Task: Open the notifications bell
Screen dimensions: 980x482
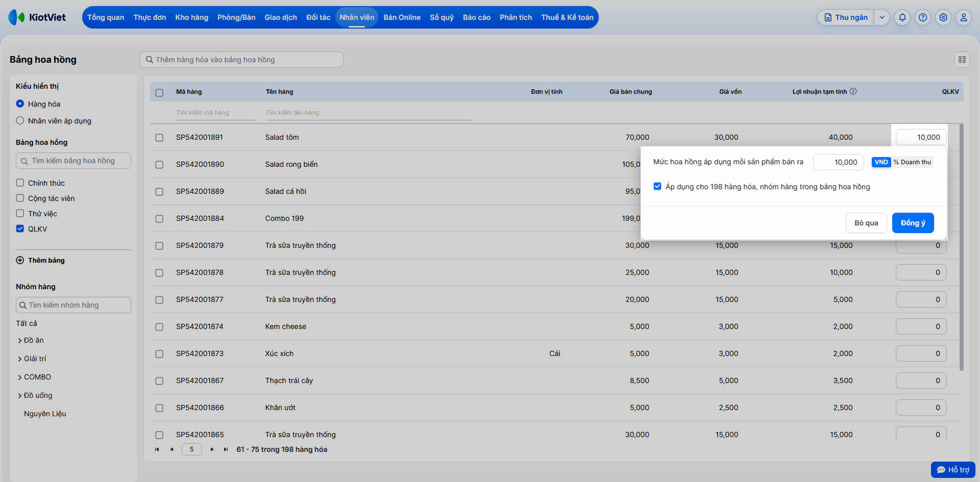Action: (902, 17)
